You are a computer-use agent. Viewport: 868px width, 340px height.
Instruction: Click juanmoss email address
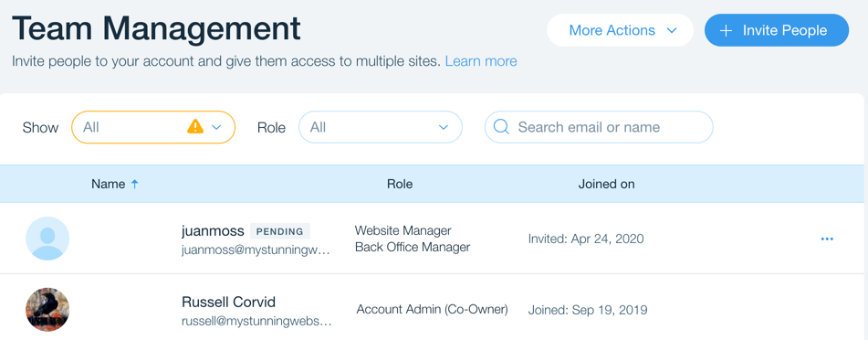256,250
